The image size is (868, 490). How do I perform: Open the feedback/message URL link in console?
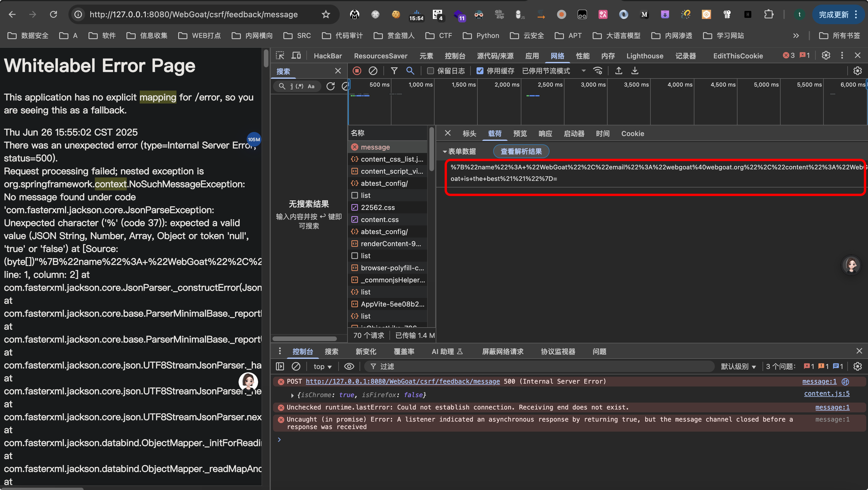coord(403,381)
